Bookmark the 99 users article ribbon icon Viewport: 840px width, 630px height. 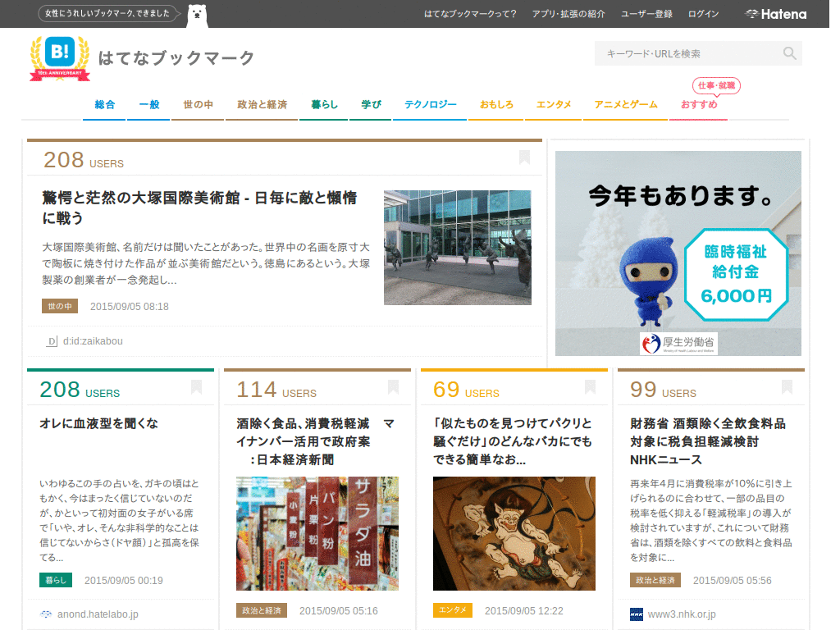click(787, 387)
